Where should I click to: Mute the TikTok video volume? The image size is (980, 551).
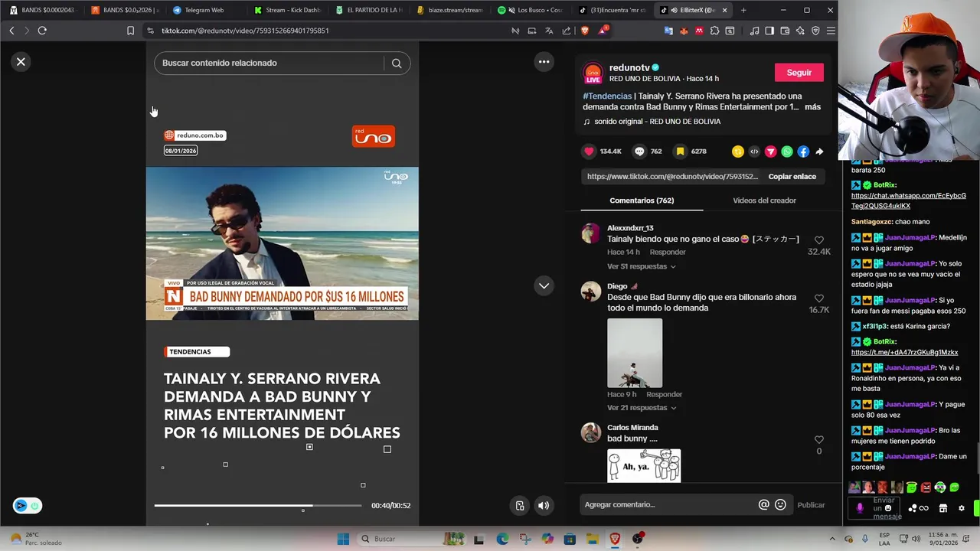[544, 505]
